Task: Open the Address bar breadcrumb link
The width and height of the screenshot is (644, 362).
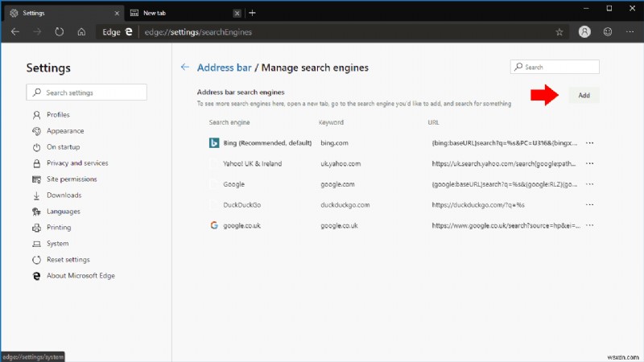Action: pos(224,68)
